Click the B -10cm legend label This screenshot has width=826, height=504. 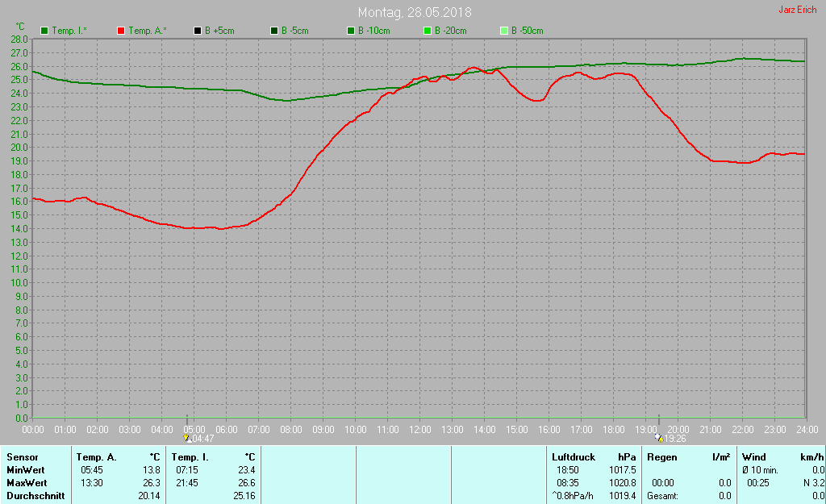point(374,31)
